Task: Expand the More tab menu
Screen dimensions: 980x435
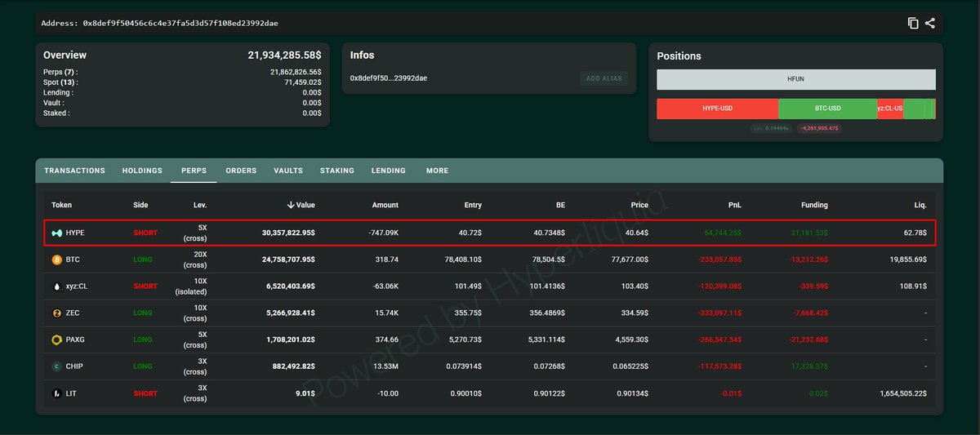Action: click(x=437, y=171)
